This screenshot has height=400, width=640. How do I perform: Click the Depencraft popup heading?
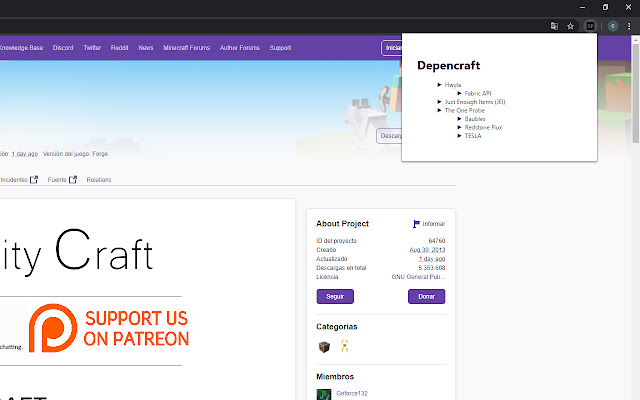tap(449, 65)
